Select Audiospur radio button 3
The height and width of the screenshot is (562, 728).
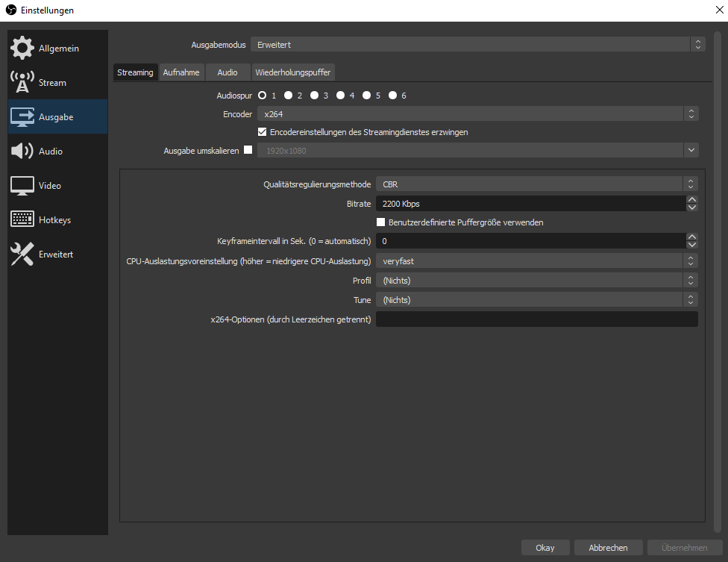click(x=314, y=96)
